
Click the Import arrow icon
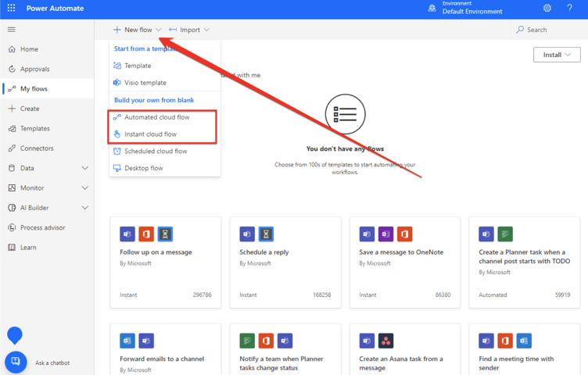tap(173, 30)
